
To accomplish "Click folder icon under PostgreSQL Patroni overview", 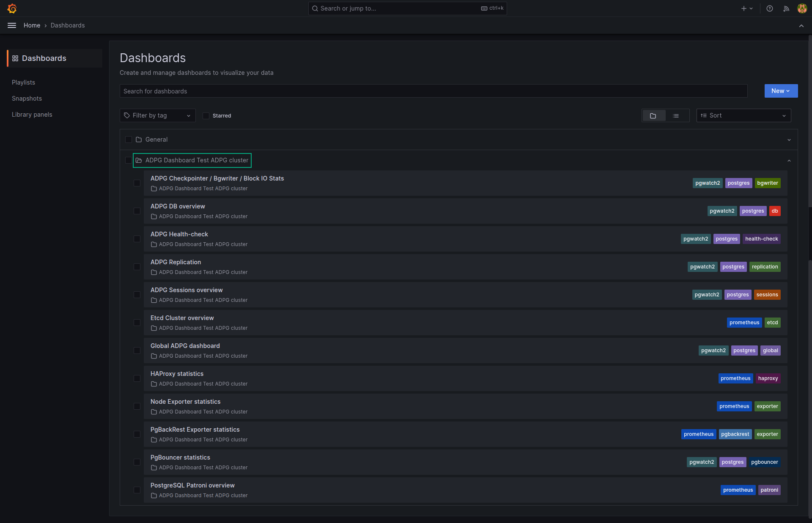I will click(x=154, y=496).
